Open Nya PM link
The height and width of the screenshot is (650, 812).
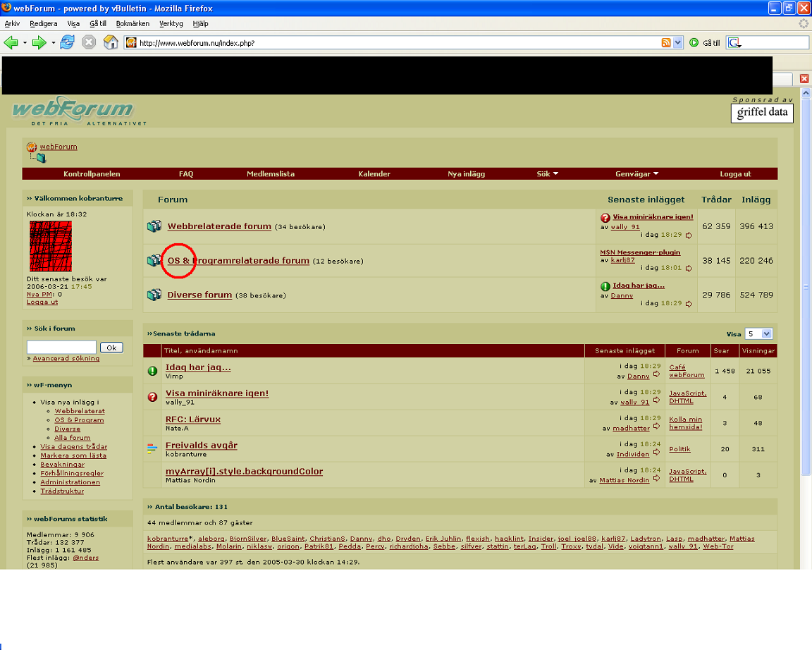tap(40, 294)
